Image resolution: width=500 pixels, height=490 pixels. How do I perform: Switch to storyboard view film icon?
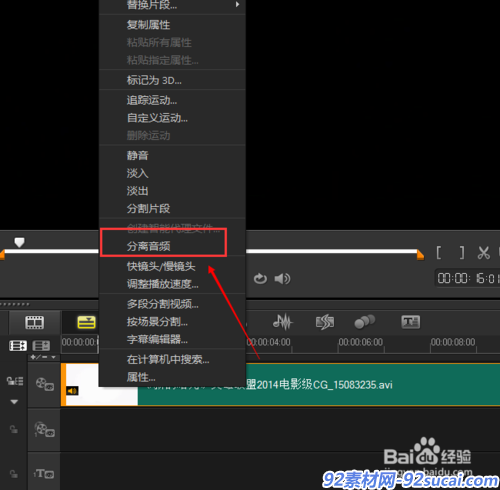click(x=35, y=322)
